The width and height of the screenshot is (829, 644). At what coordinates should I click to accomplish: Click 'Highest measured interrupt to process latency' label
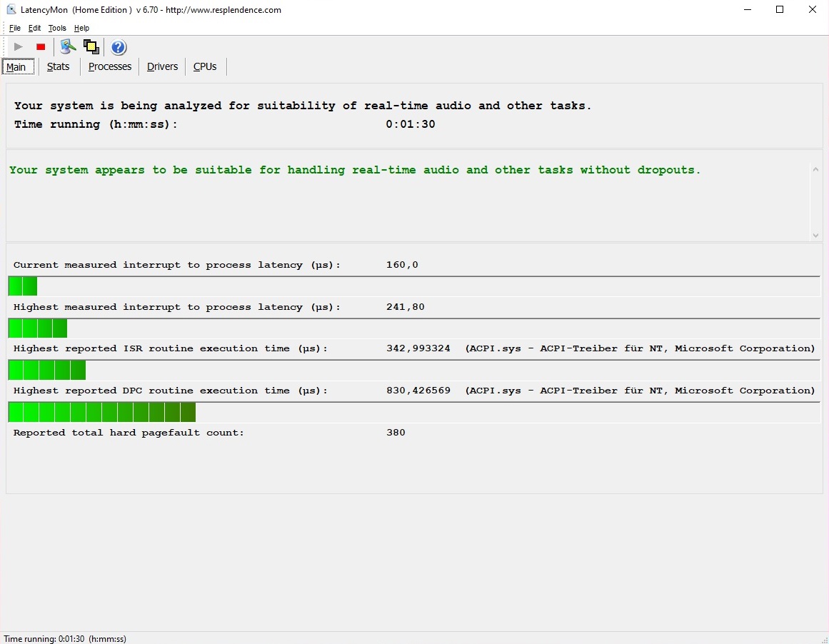177,307
